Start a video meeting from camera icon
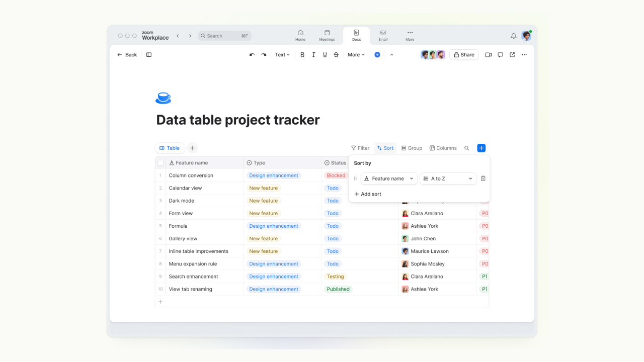 pos(488,55)
